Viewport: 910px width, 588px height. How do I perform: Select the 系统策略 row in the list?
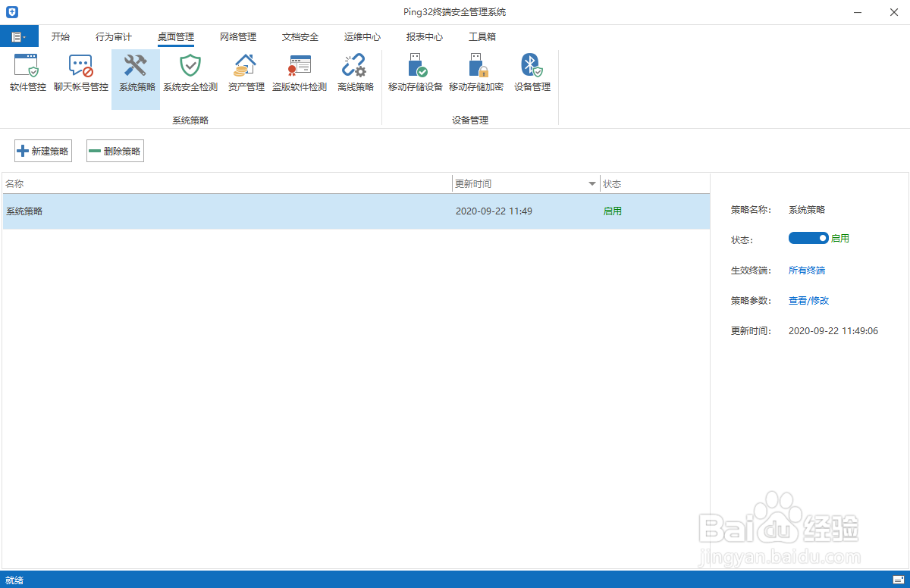click(x=356, y=211)
